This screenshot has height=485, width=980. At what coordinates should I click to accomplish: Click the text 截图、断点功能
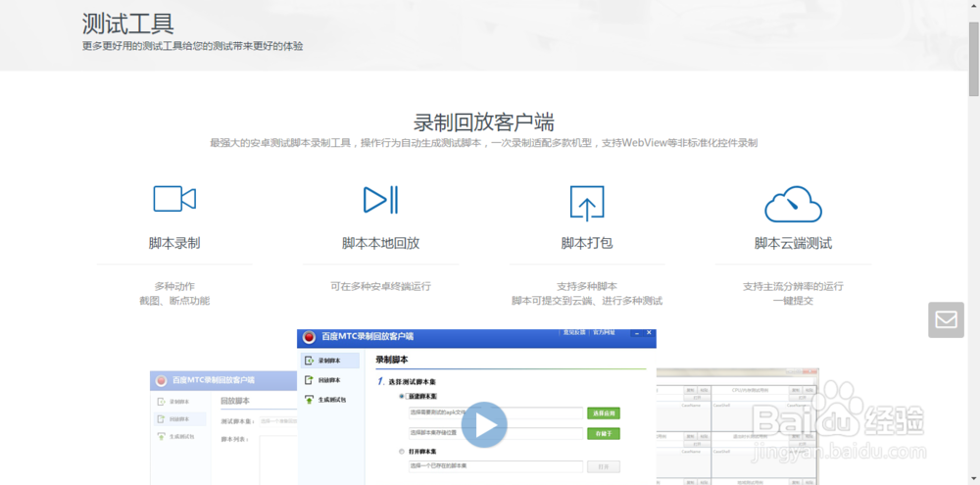pyautogui.click(x=174, y=301)
